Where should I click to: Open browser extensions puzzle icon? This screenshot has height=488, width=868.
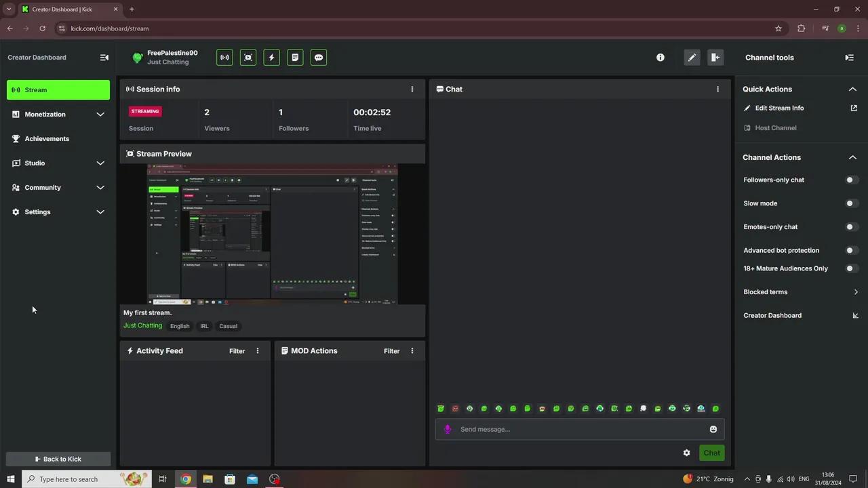click(x=802, y=28)
